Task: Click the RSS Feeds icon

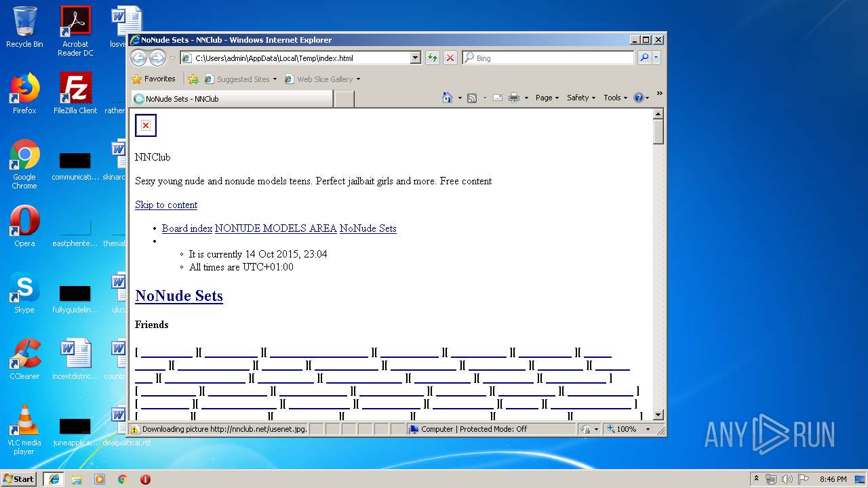Action: point(473,98)
